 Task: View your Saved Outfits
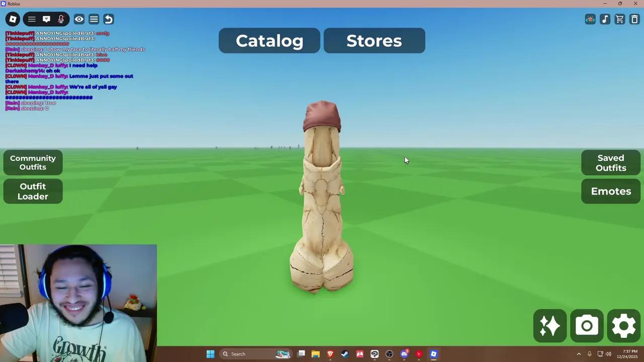[x=610, y=162]
